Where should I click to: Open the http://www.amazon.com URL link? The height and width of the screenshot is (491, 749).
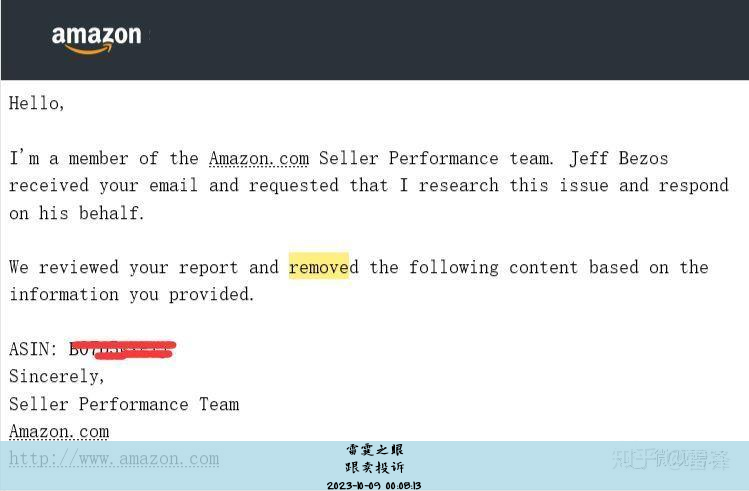[x=114, y=459]
